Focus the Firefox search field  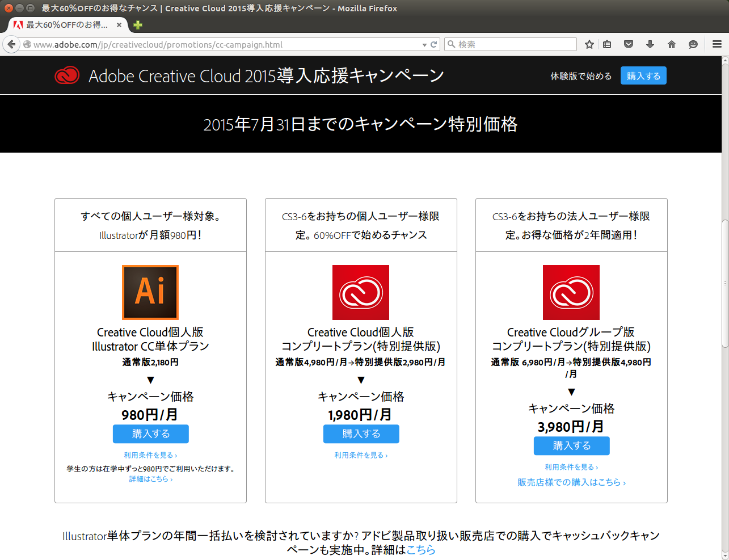click(511, 44)
